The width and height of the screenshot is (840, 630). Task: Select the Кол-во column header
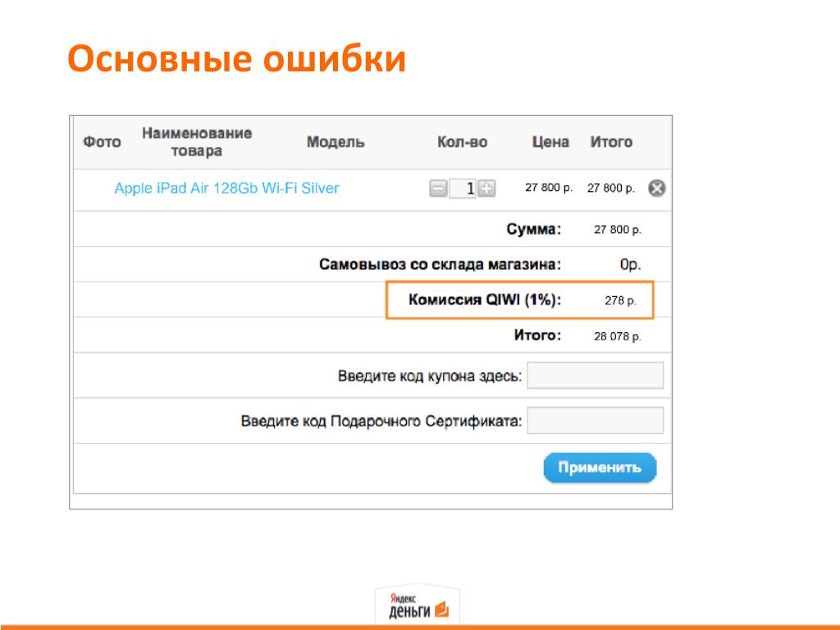(x=463, y=142)
